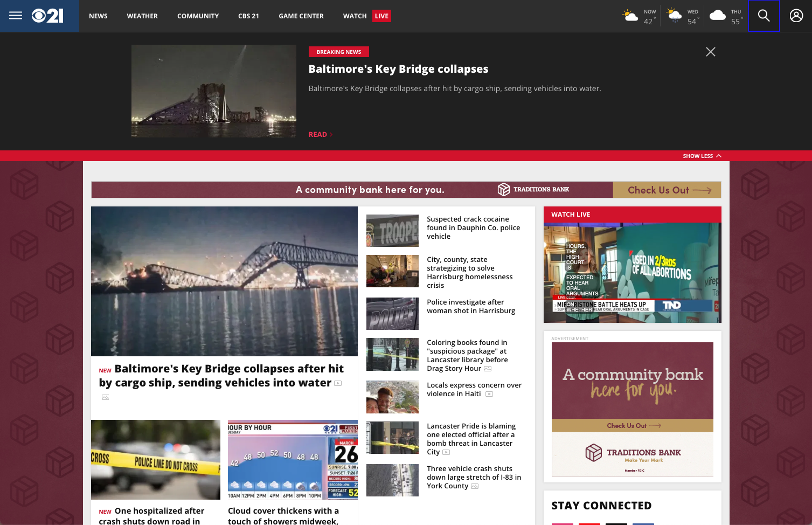Screen dimensions: 812x525
Task: Click Check Us Out on the top banner ad
Action: (x=667, y=190)
